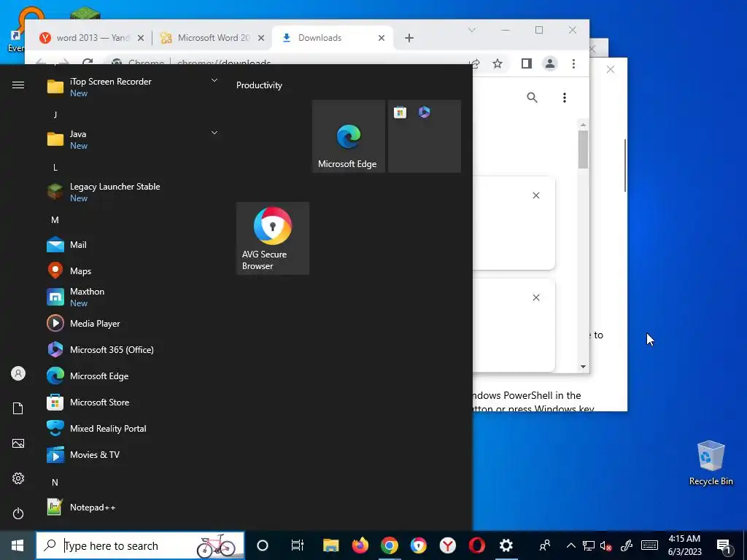747x560 pixels.
Task: Click the Downloads scrollbar down arrow
Action: (583, 367)
